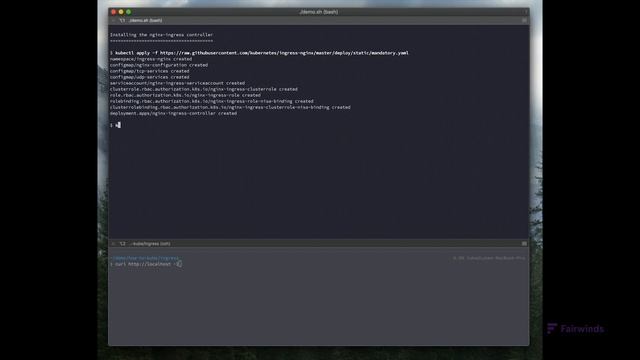Click 'namespace/ingress-nginx created' output line
640x360 pixels.
(151, 59)
